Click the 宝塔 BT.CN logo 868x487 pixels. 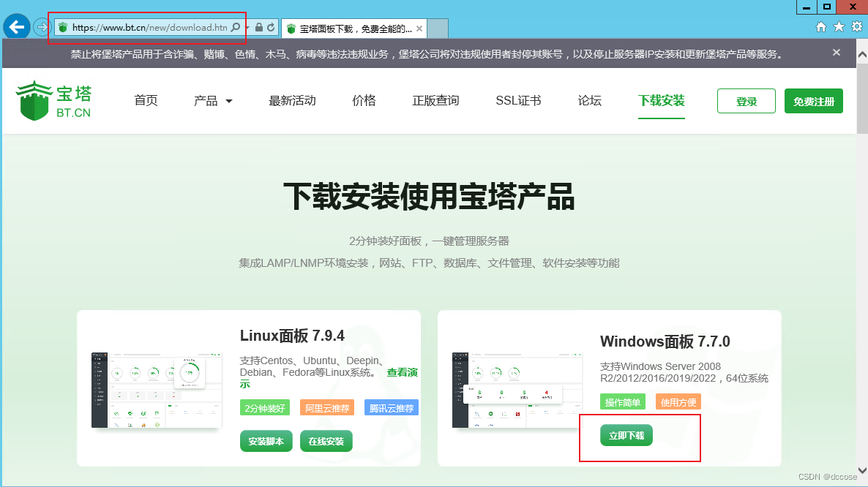53,99
